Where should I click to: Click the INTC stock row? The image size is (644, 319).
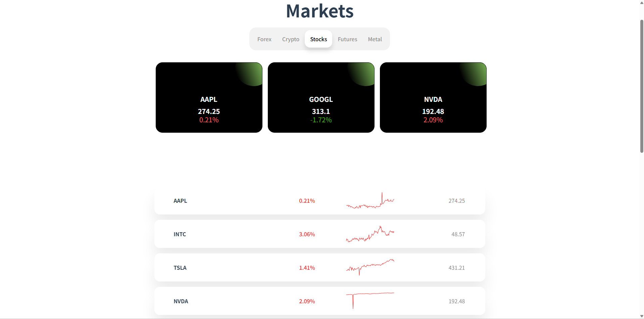click(x=180, y=234)
